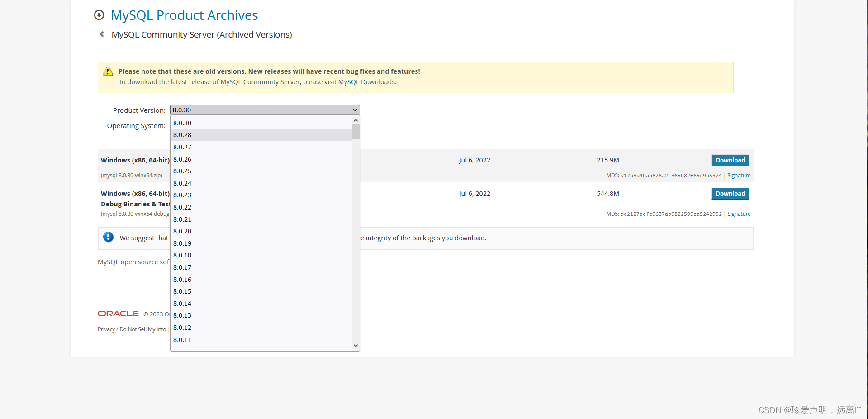This screenshot has width=868, height=419.
Task: Select version 8.0.26 in the list
Action: (261, 159)
